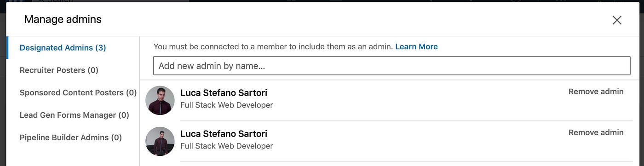This screenshot has width=644, height=166.
Task: Open first Luca Stefano Sartori name link
Action: pos(224,93)
